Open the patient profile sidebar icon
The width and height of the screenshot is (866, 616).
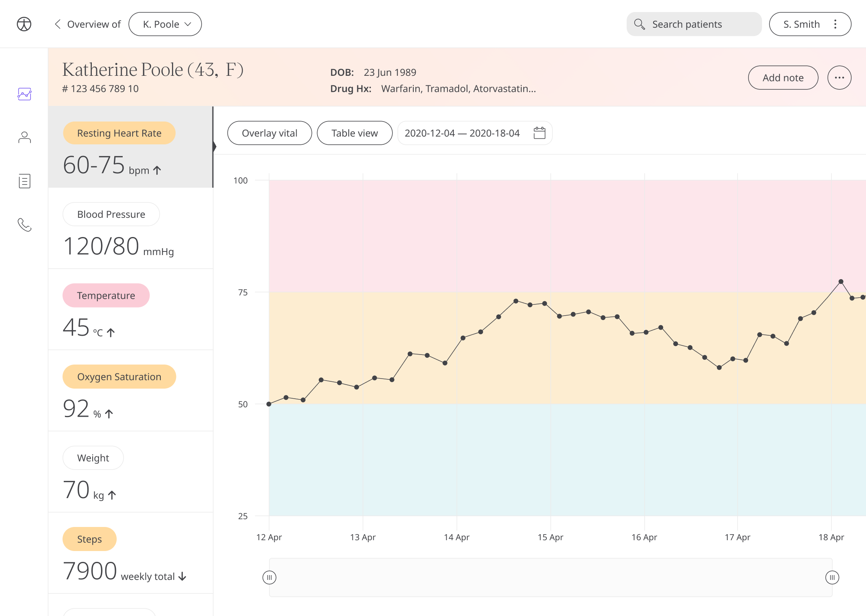click(24, 138)
